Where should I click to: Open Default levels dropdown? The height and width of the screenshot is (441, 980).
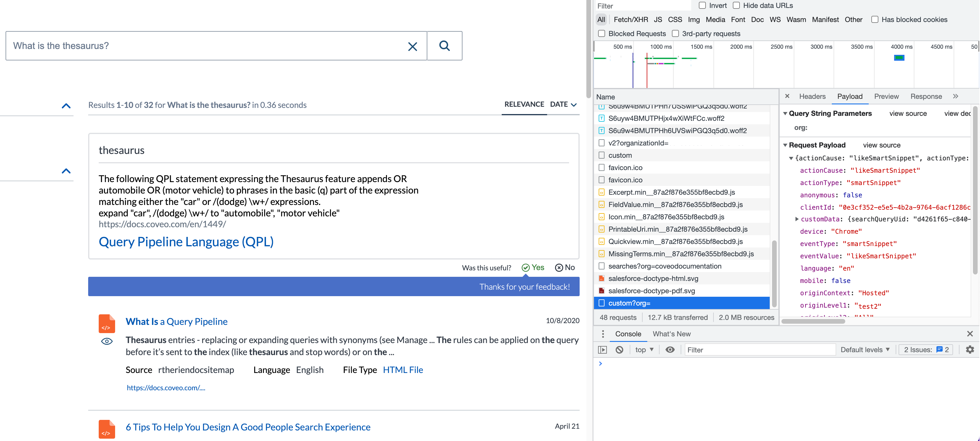coord(865,350)
